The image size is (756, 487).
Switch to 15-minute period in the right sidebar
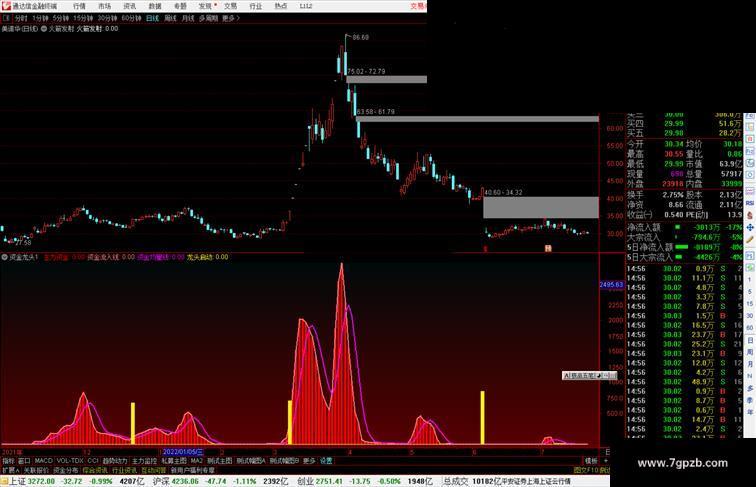[x=750, y=304]
